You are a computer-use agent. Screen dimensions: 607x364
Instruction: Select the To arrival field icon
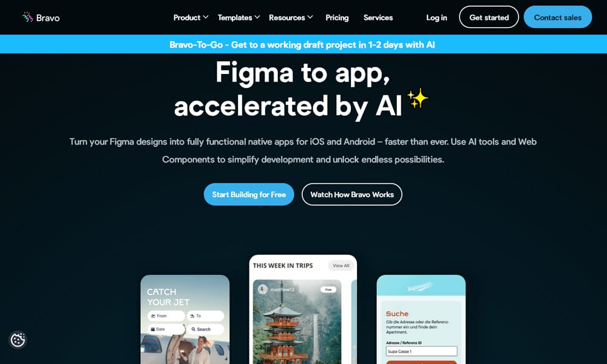[x=192, y=316]
